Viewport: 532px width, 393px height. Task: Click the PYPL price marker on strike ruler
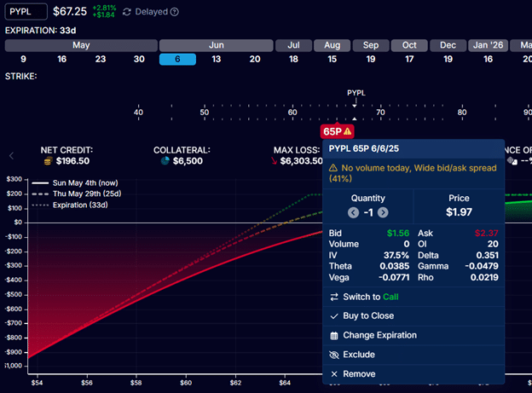356,93
